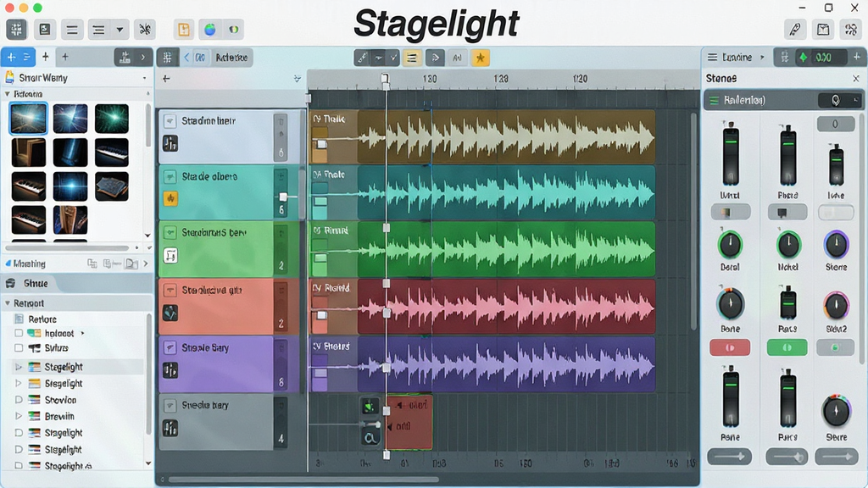Click the command icon at top right corner

point(851,30)
